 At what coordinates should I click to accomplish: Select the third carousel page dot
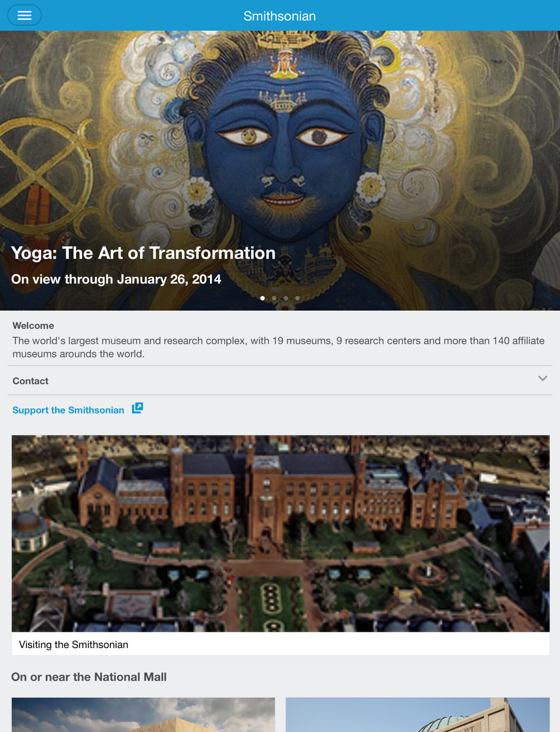(286, 298)
